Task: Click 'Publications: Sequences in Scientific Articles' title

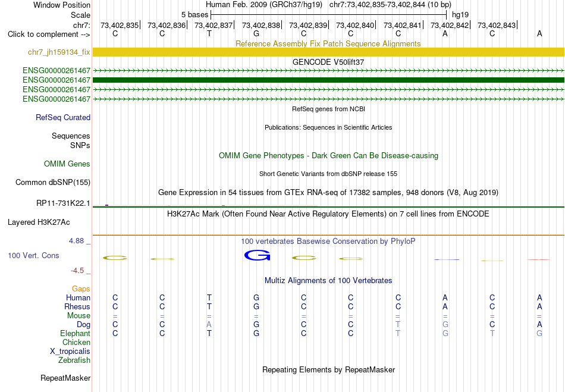Action: (x=328, y=127)
